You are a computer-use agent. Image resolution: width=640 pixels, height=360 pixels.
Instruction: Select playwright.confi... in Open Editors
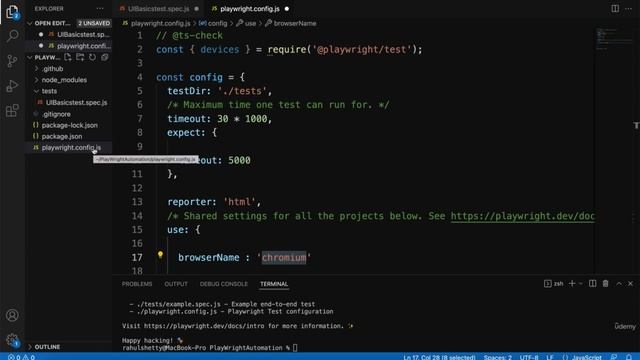pos(83,46)
